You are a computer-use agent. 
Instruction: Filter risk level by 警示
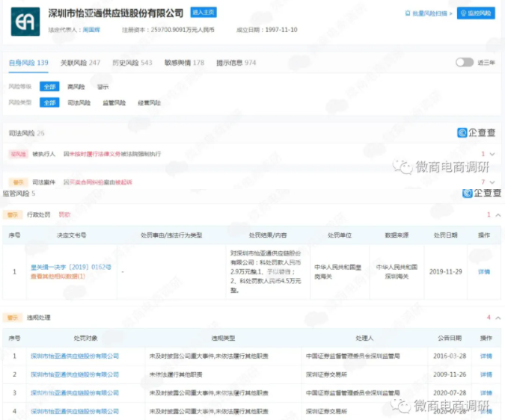coord(103,87)
